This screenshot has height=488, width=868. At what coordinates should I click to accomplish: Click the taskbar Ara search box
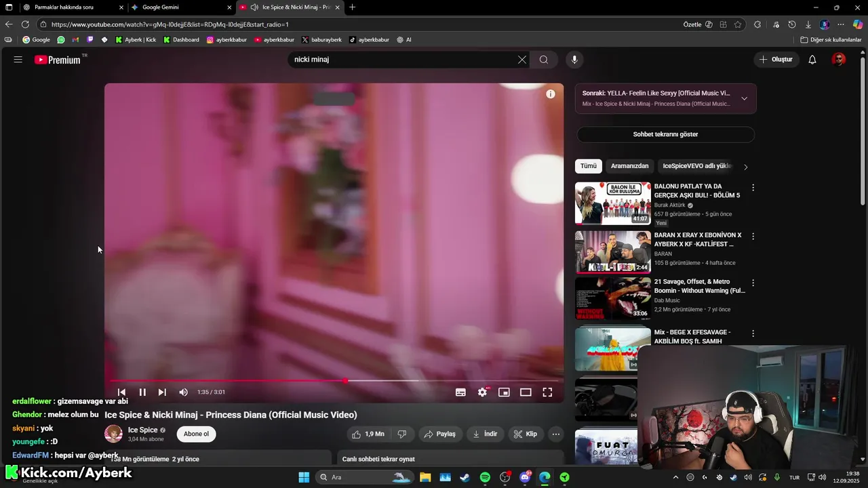point(365,477)
